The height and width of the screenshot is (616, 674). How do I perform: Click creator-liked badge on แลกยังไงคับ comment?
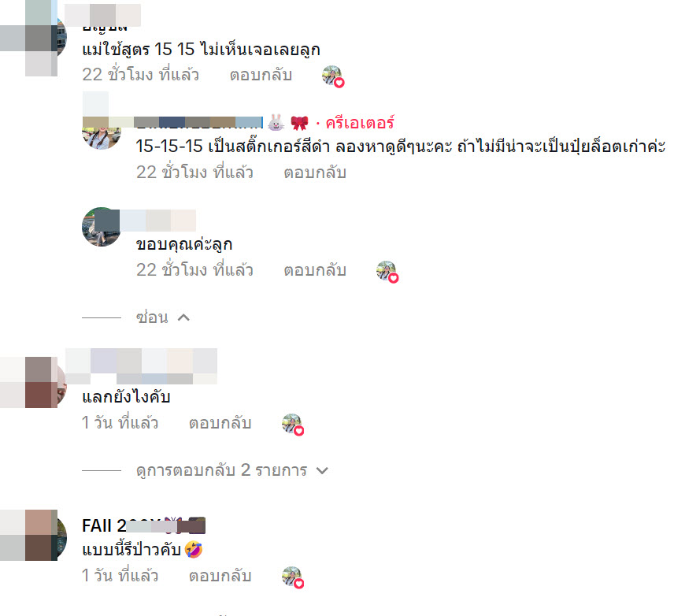click(293, 425)
